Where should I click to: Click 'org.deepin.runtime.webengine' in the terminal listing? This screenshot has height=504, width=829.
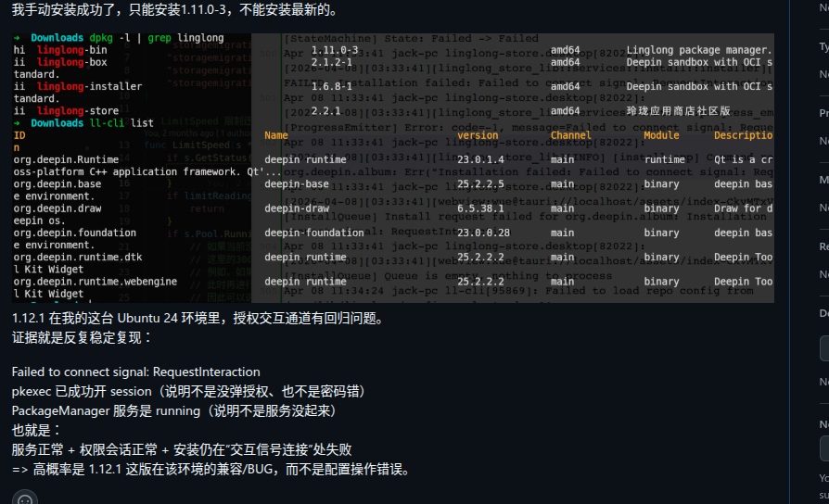point(96,282)
